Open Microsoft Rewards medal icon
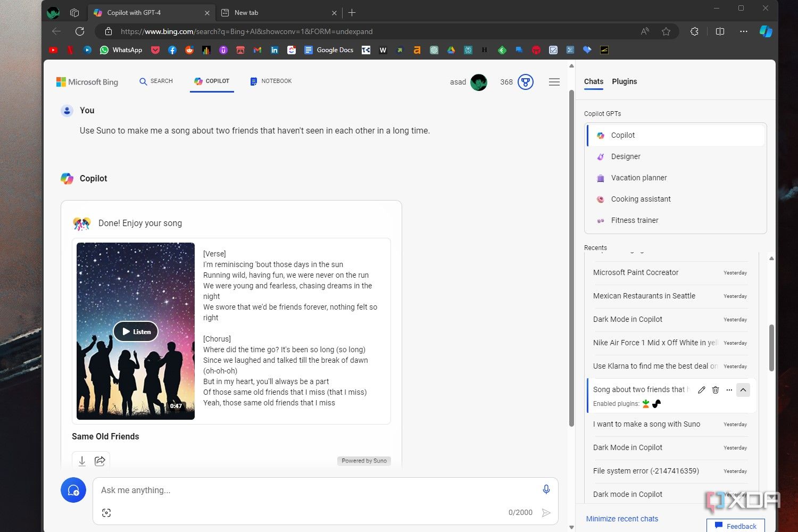Image resolution: width=798 pixels, height=532 pixels. pos(526,82)
